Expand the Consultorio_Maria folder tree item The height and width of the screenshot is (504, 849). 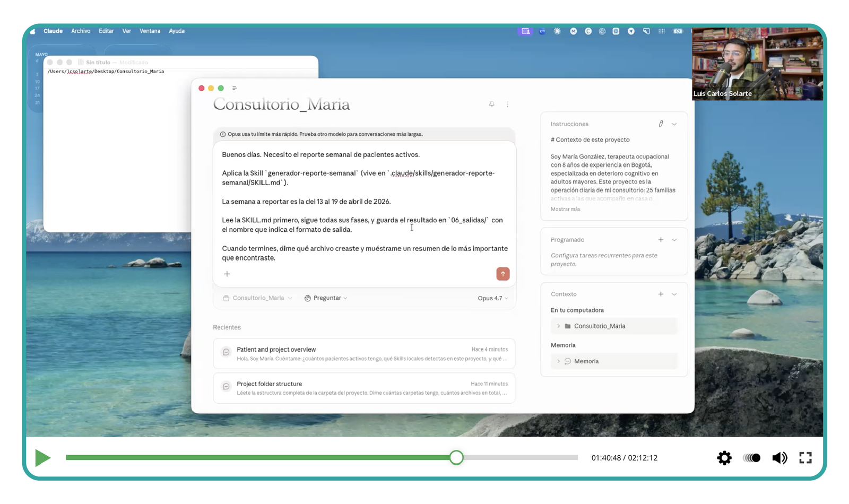[558, 326]
